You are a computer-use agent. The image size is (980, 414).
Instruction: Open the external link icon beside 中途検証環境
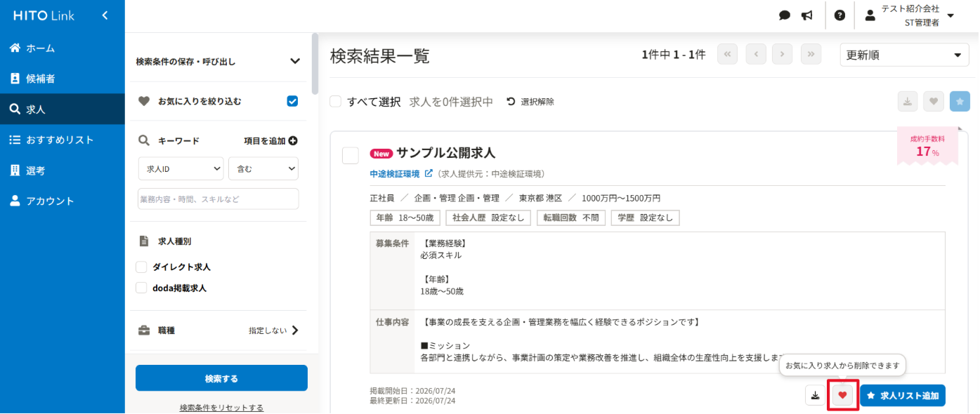429,173
